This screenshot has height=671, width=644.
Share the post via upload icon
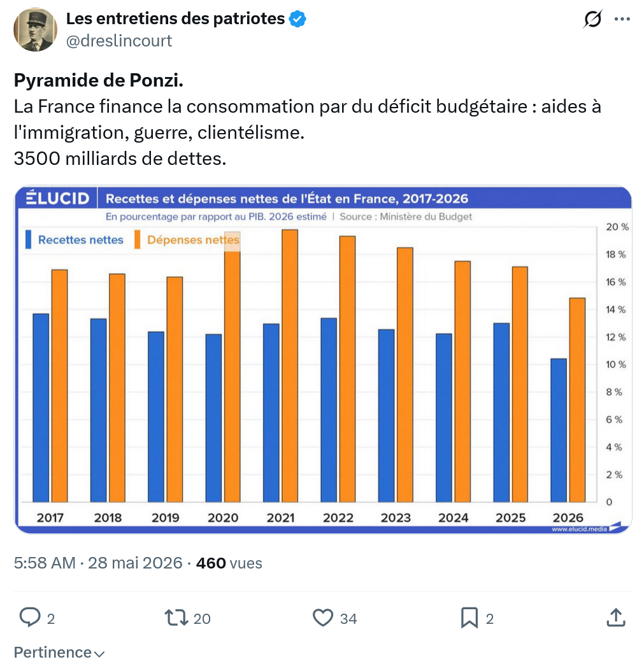616,618
